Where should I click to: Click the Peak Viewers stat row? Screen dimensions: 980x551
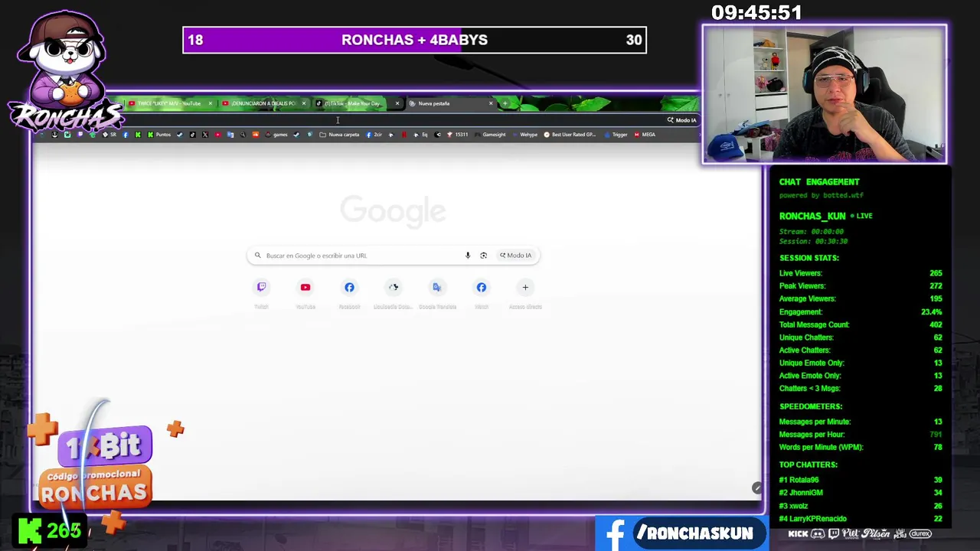pos(860,286)
